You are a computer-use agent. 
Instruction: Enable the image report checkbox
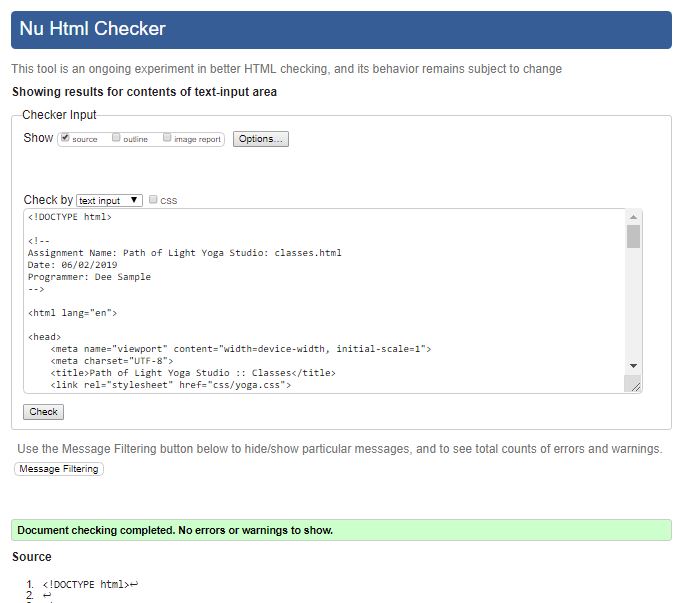click(x=167, y=138)
